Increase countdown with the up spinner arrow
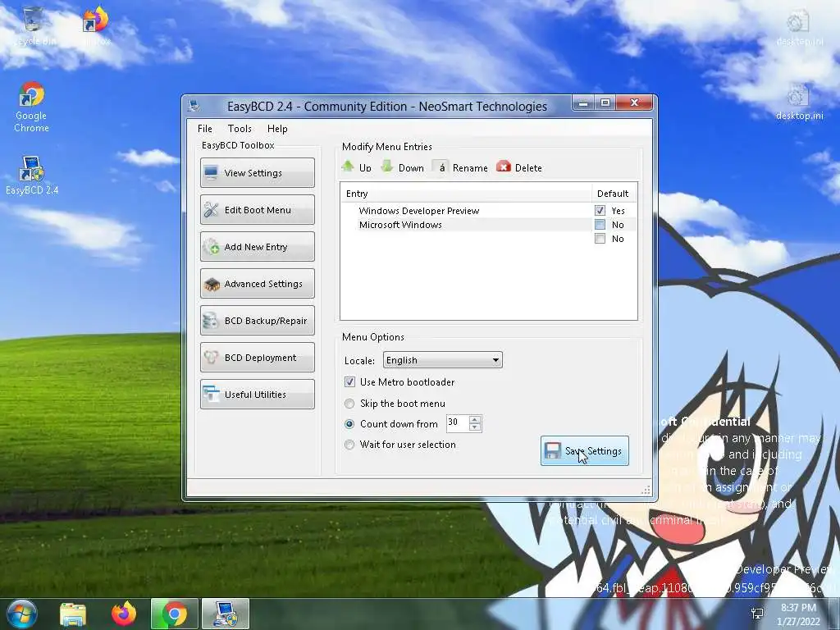This screenshot has height=630, width=840. pyautogui.click(x=475, y=419)
